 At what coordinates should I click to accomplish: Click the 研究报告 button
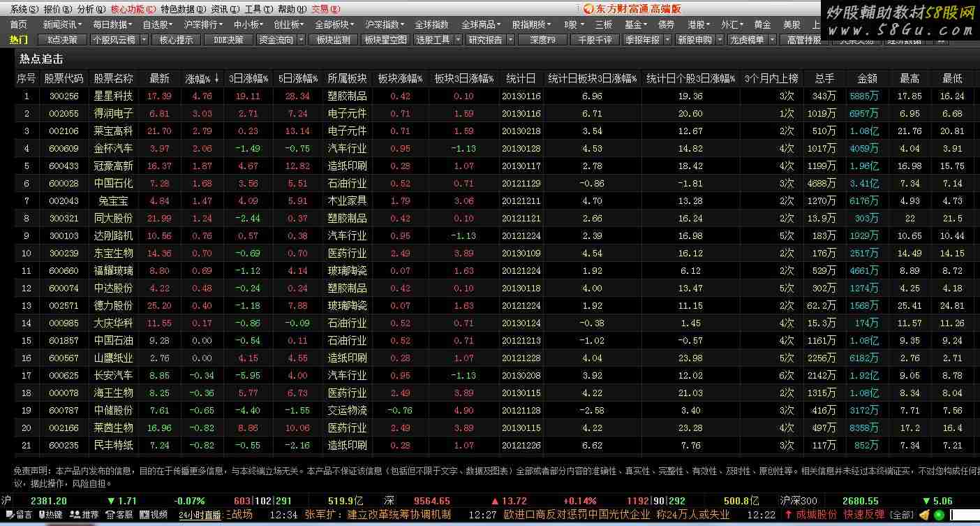pyautogui.click(x=490, y=40)
